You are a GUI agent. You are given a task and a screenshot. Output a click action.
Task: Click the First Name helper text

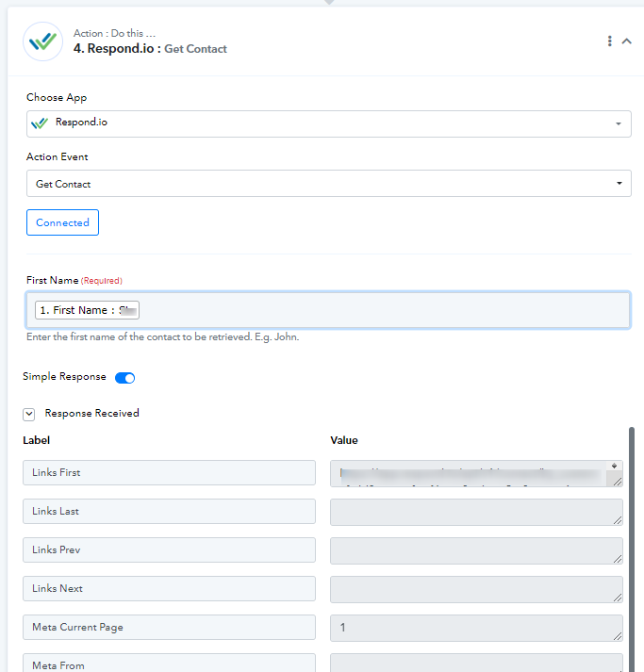click(x=162, y=336)
